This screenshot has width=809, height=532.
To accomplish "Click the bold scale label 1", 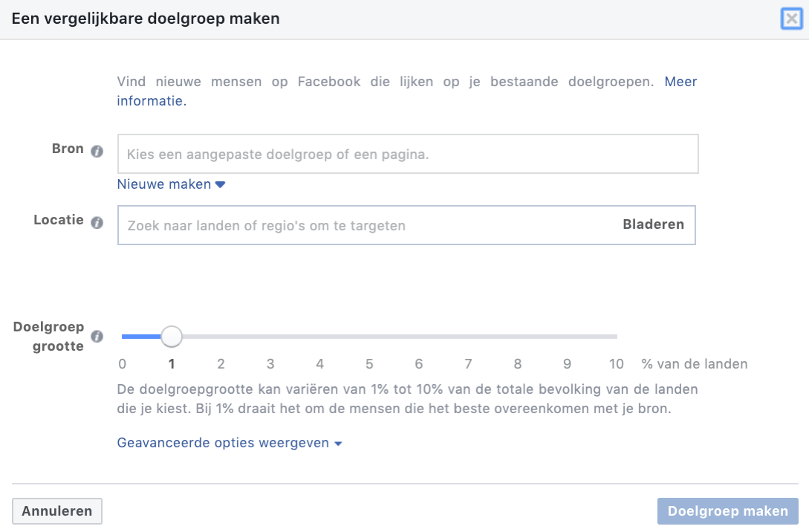I will pos(172,364).
